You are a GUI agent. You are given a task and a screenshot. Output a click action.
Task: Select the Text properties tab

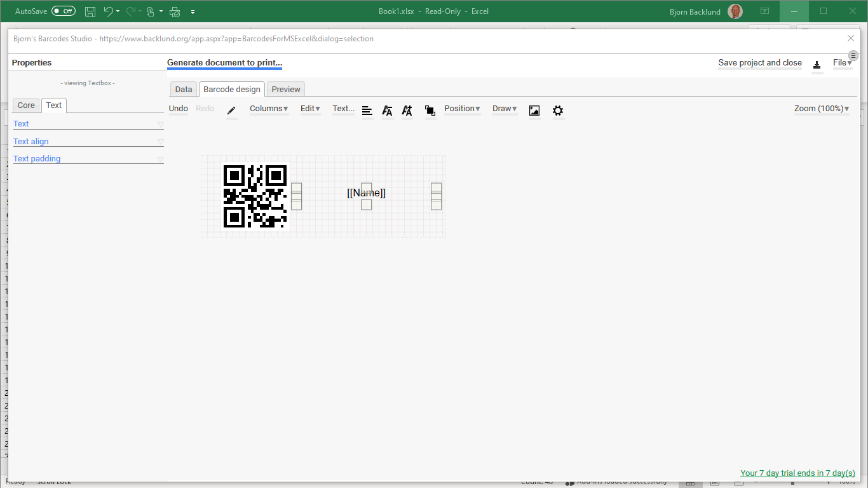click(x=54, y=105)
